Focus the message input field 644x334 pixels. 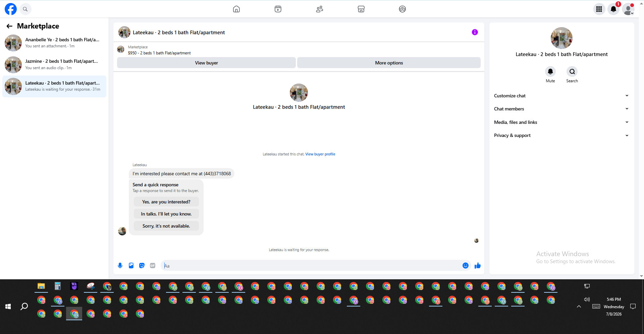313,266
